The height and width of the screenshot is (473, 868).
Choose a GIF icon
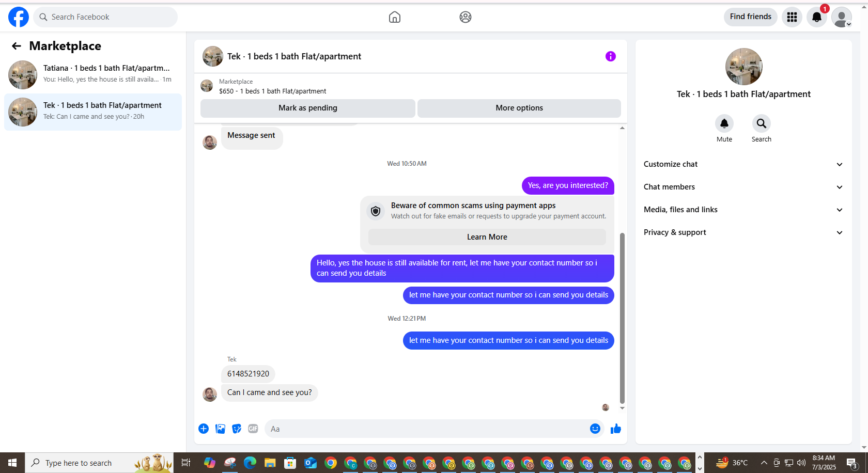(253, 429)
